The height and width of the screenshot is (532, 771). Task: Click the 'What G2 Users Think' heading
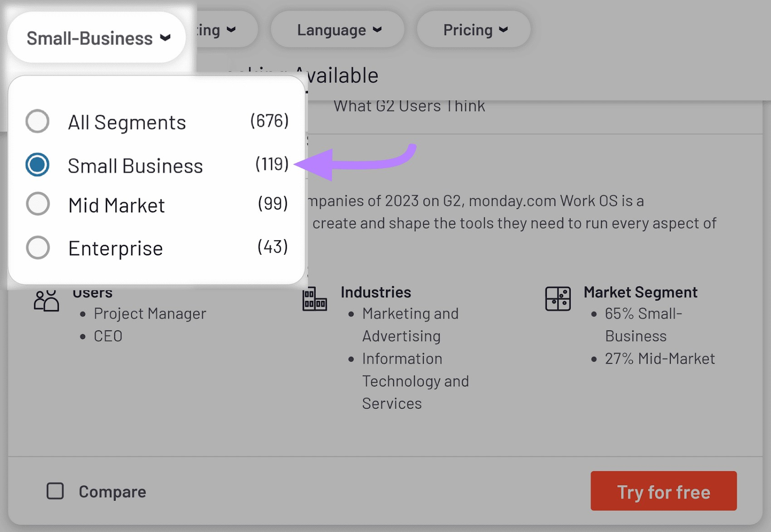[x=409, y=106]
